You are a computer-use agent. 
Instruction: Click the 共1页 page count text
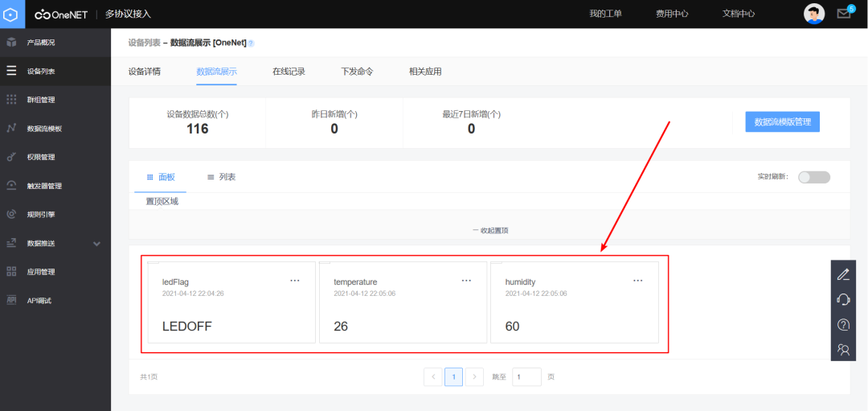149,377
